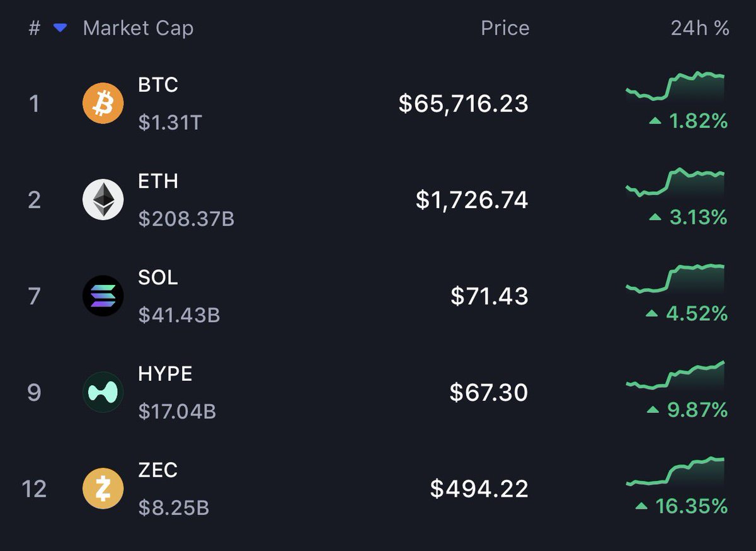
Task: Click the SOL 4.52% change value
Action: pyautogui.click(x=687, y=313)
